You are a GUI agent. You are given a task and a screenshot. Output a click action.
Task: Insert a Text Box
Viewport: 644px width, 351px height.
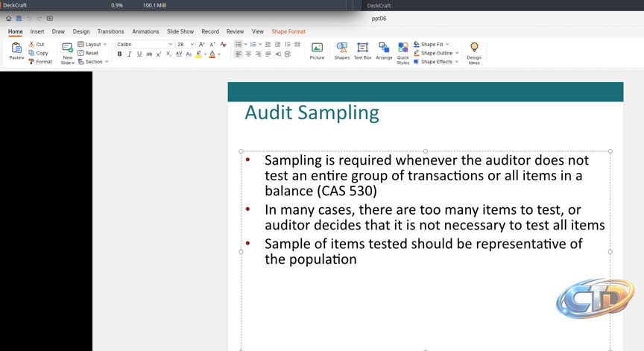(363, 51)
